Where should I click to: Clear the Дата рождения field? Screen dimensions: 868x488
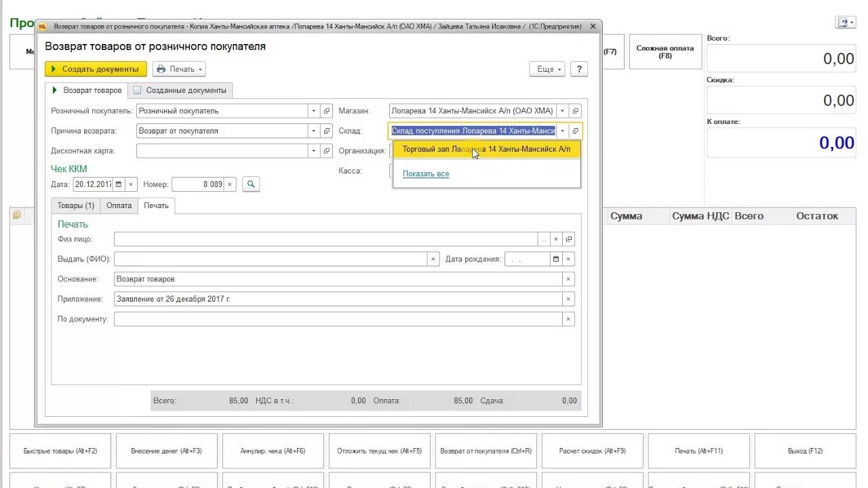pos(569,259)
